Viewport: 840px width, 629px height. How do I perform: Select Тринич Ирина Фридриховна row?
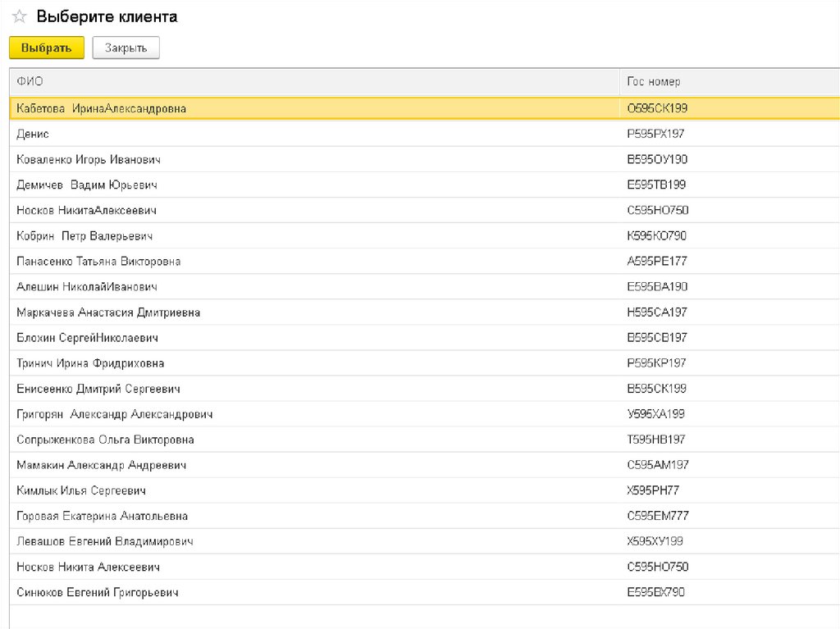90,363
